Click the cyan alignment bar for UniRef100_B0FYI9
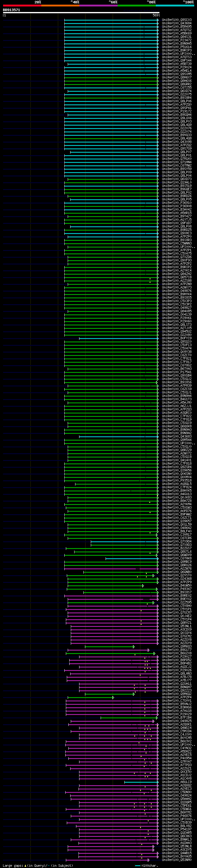Viewport: 197px width, 868px height. 119,338
